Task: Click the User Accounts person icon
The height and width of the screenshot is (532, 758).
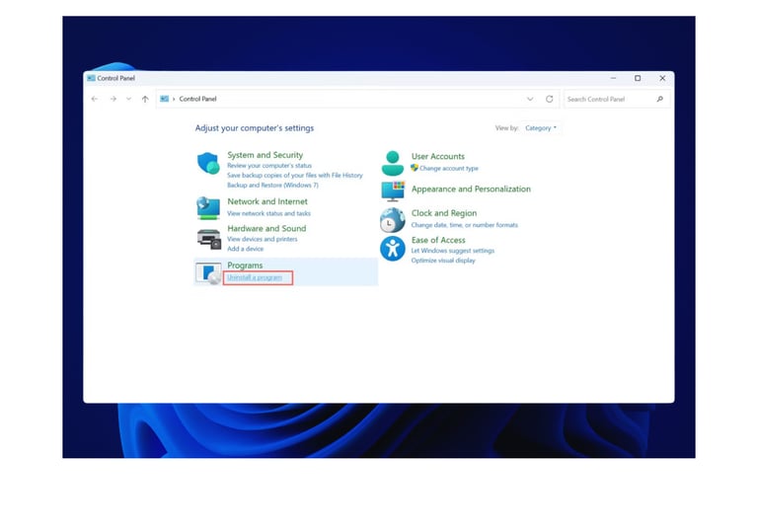Action: (393, 163)
